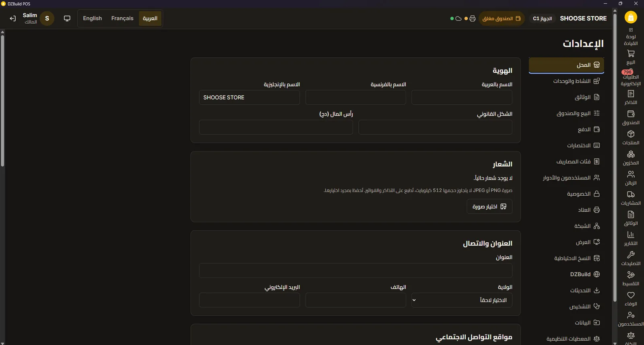This screenshot has height=345, width=644.
Task: Open المعطيات التنظيمية regulatory section
Action: click(566, 339)
